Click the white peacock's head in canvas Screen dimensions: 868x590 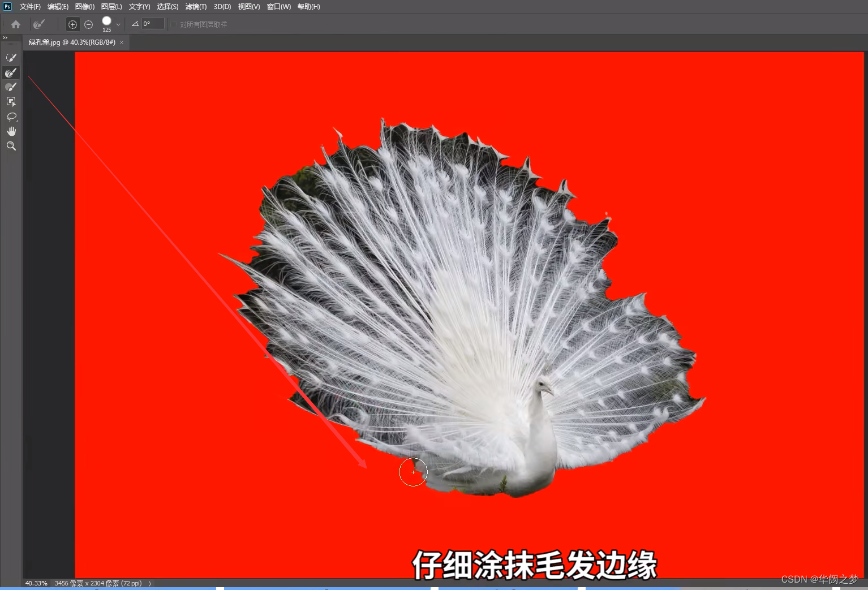coord(544,387)
